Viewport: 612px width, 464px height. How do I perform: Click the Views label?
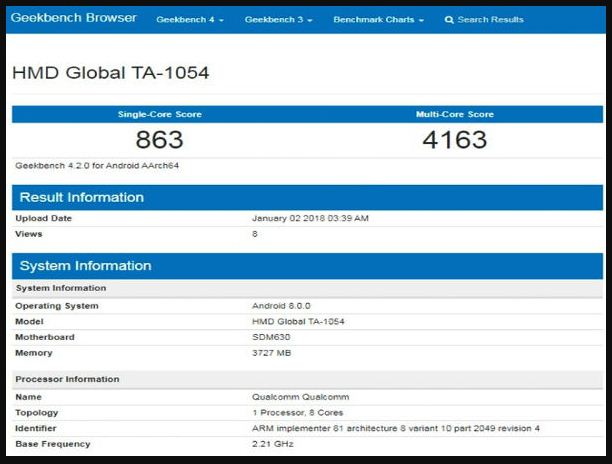coord(28,234)
